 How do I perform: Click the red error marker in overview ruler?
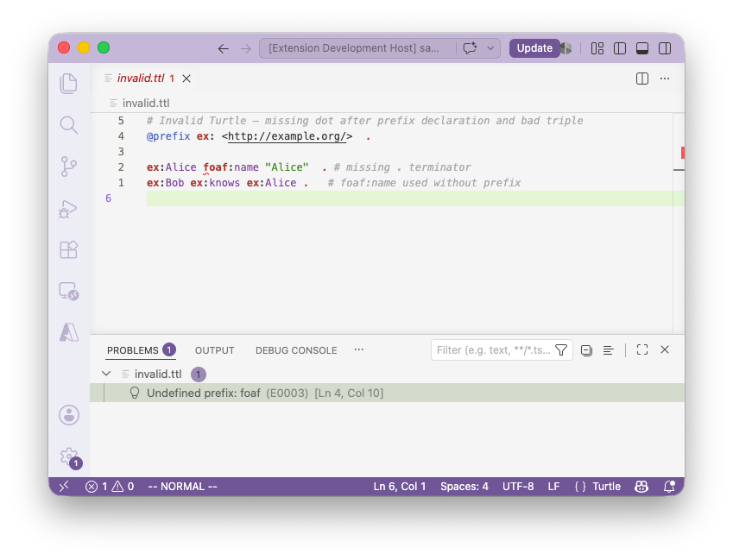(x=683, y=152)
